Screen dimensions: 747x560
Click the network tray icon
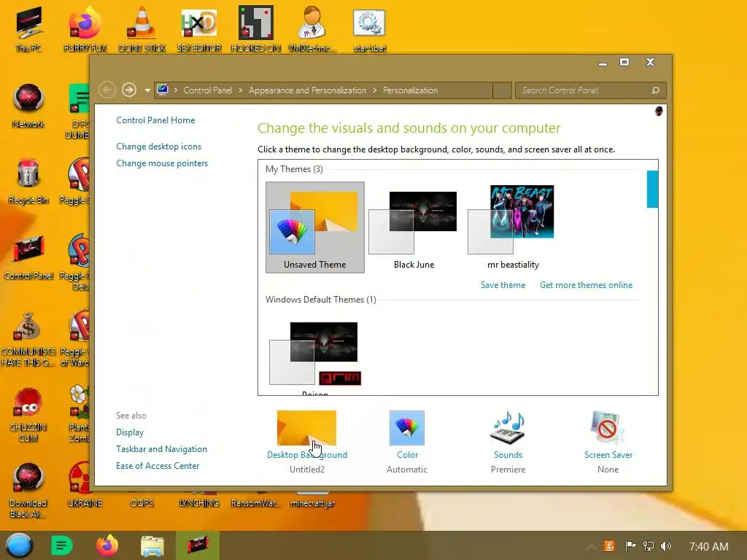coord(649,545)
